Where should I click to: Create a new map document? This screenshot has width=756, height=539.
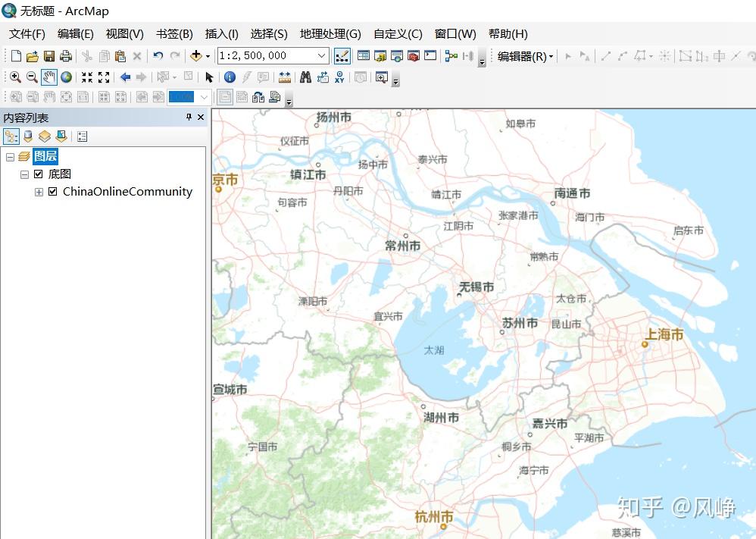pyautogui.click(x=16, y=56)
